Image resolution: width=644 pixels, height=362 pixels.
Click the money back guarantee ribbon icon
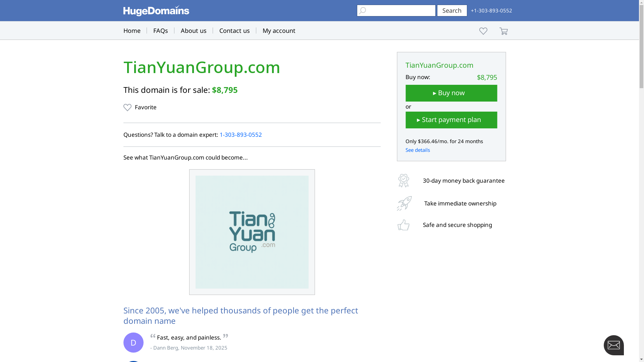pos(404,181)
